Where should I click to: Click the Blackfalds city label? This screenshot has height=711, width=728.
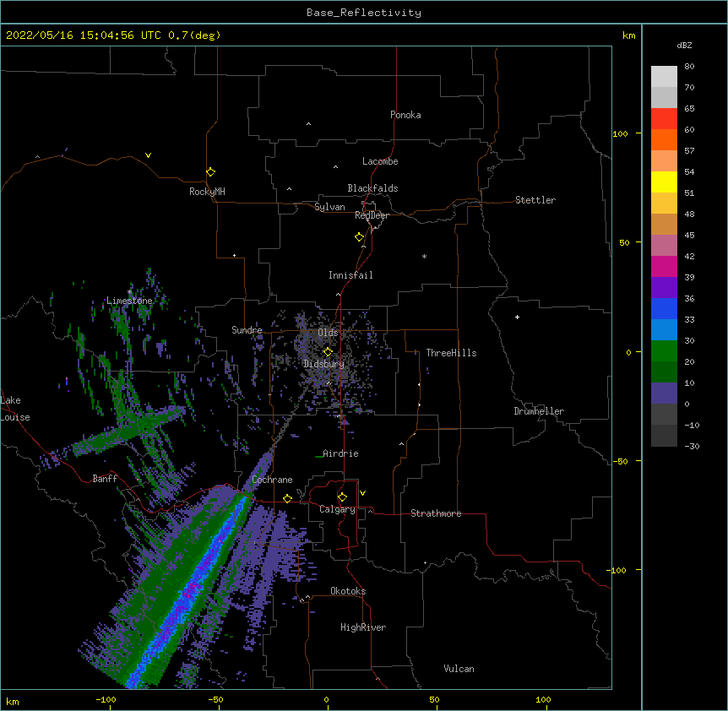372,188
